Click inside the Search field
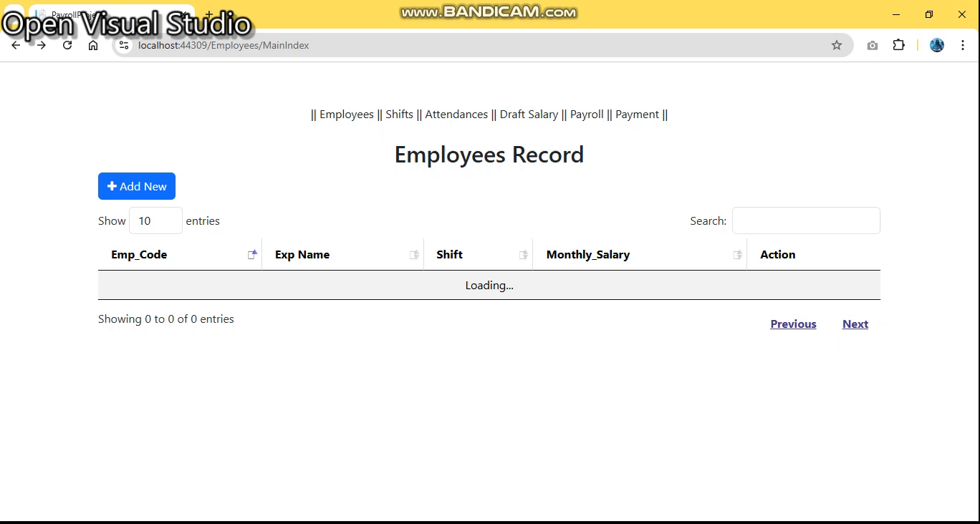Screen dimensions: 980x524 coord(805,220)
